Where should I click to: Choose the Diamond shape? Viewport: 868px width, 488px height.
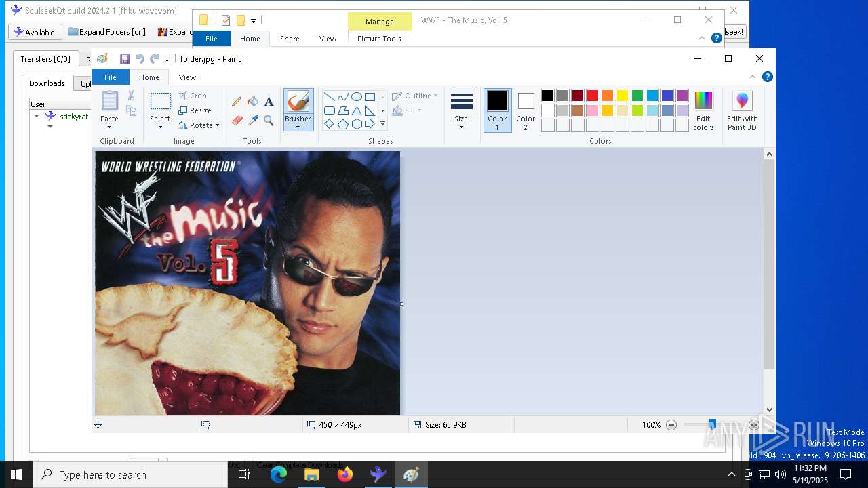(329, 124)
